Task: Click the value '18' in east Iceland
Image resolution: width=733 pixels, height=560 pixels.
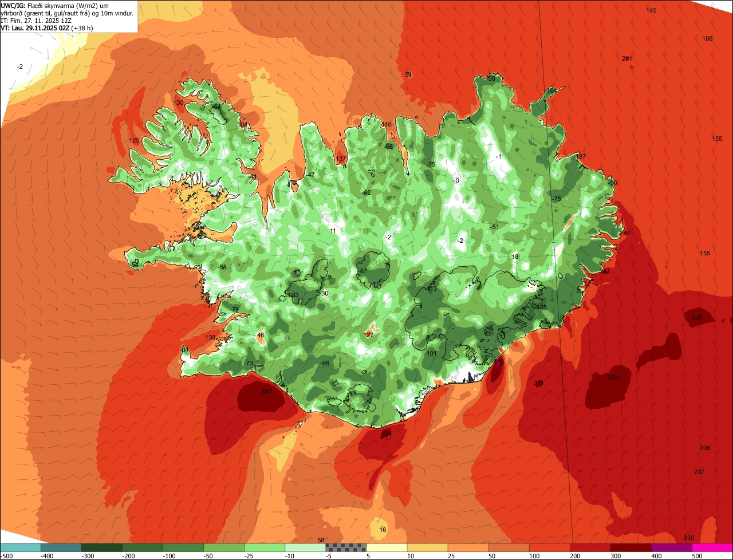Action: (515, 257)
